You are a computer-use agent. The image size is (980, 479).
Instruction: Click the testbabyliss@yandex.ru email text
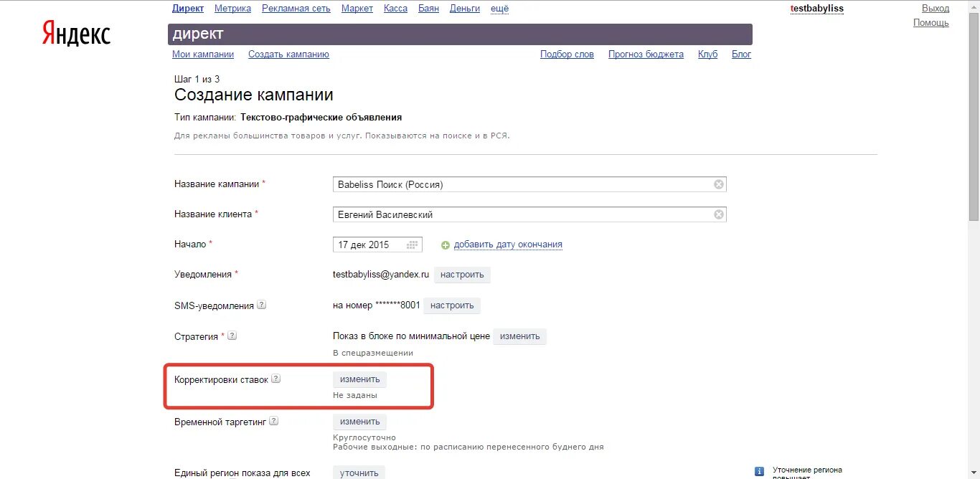(381, 275)
